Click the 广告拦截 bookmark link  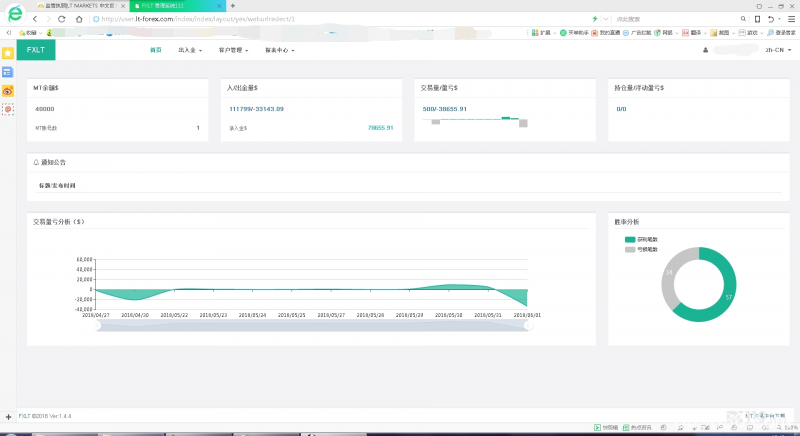637,33
